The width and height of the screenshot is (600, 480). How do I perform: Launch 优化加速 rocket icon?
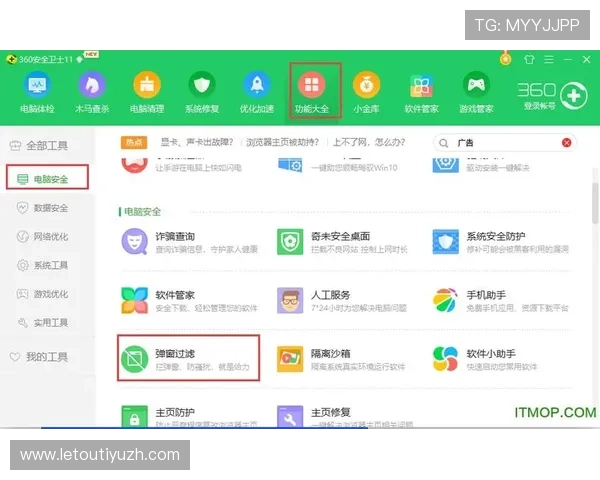pos(257,85)
